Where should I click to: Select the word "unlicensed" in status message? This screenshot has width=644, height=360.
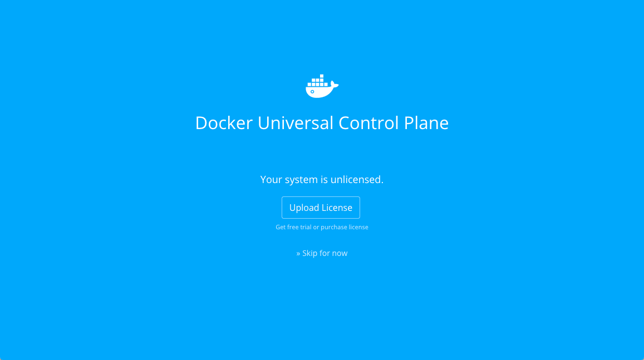tap(356, 179)
